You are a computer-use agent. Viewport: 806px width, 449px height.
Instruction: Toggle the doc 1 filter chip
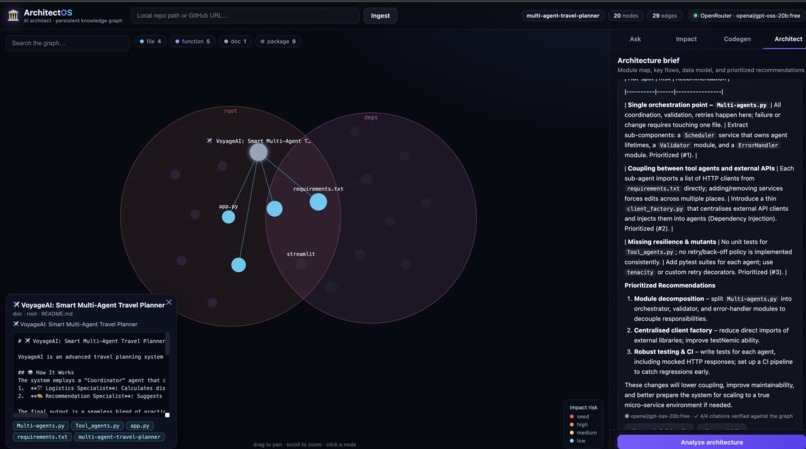(235, 41)
